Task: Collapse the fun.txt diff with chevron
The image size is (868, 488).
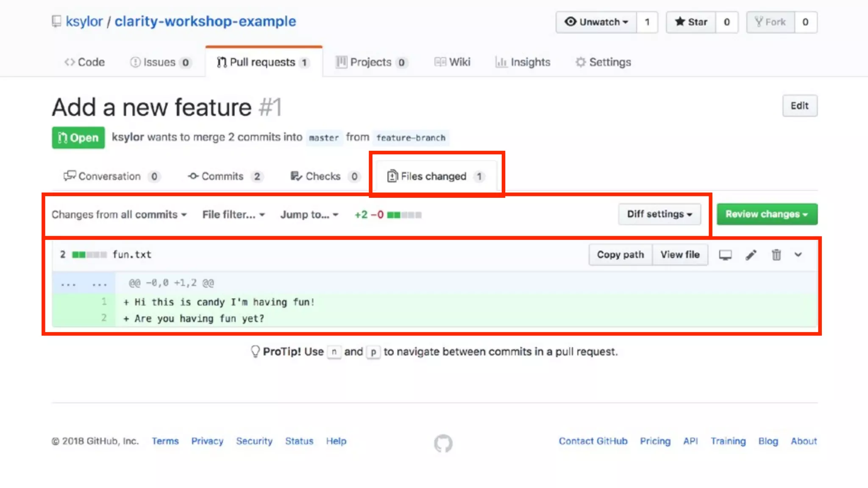Action: (x=798, y=255)
